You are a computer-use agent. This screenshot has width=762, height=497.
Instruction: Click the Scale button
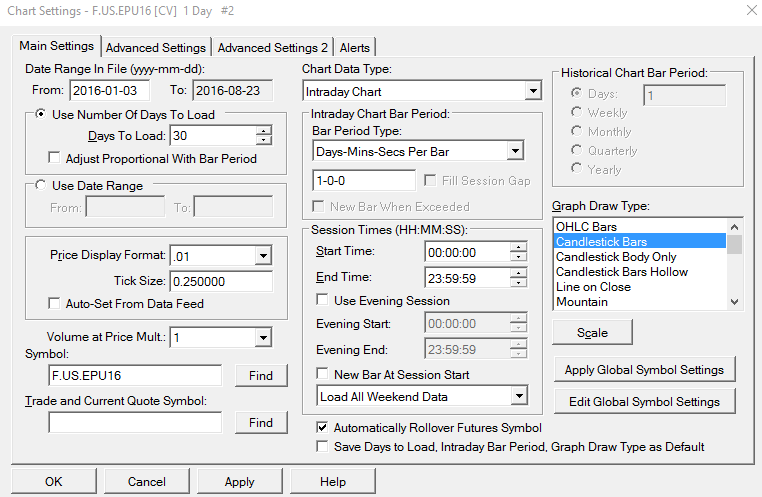(592, 332)
